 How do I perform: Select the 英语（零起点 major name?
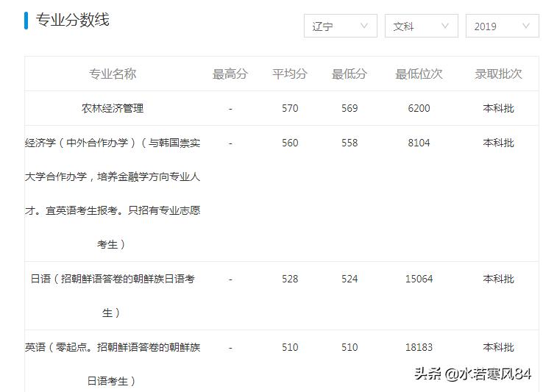pos(113,364)
